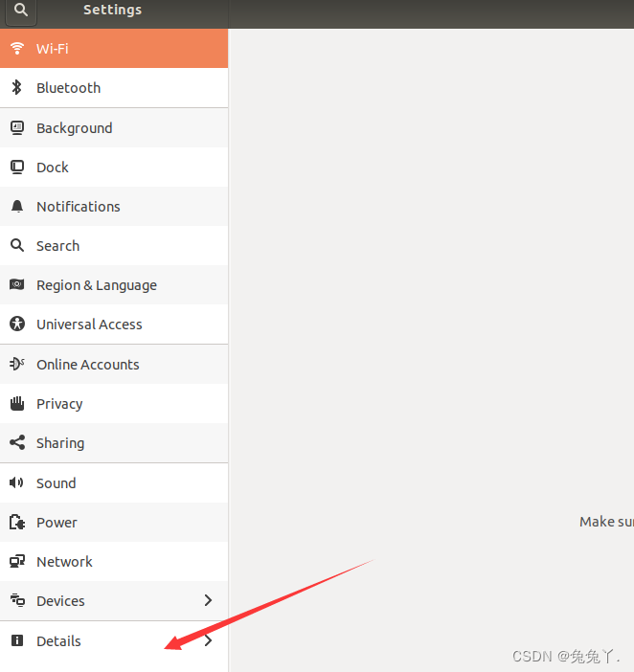Viewport: 634px width, 672px height.
Task: Go to the Dock settings
Action: click(x=114, y=168)
